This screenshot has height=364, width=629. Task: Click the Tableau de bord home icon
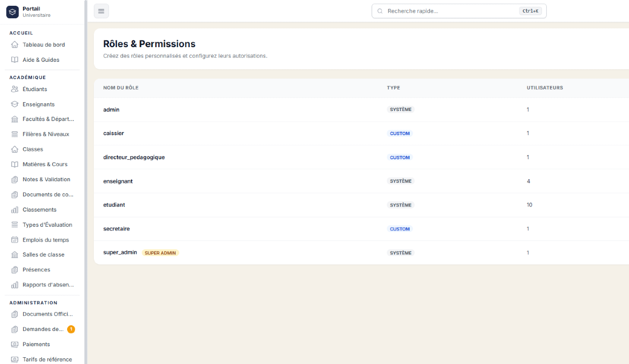[x=15, y=45]
